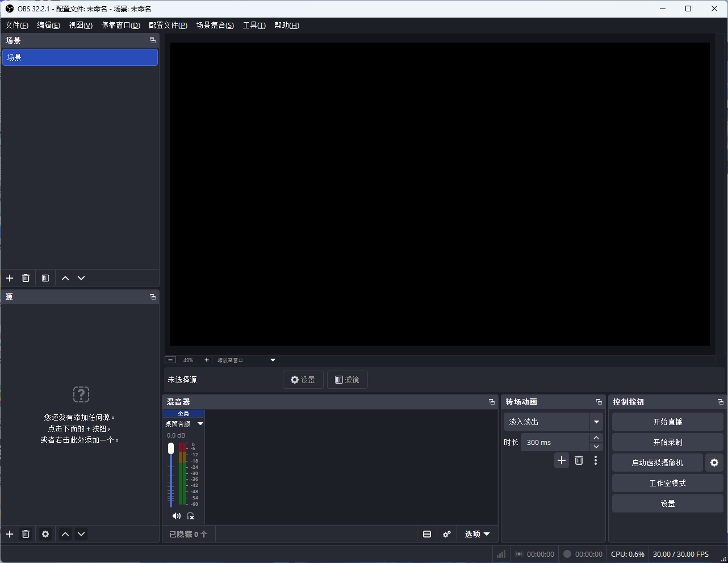Expand preview zoom scaling dropdown arrow
Image resolution: width=728 pixels, height=563 pixels.
pos(273,360)
